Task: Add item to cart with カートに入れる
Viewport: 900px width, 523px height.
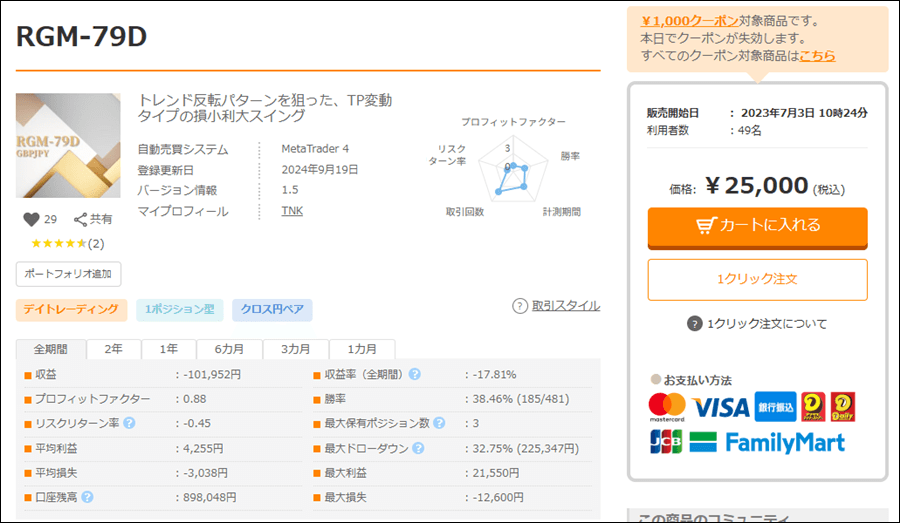Action: tap(757, 226)
